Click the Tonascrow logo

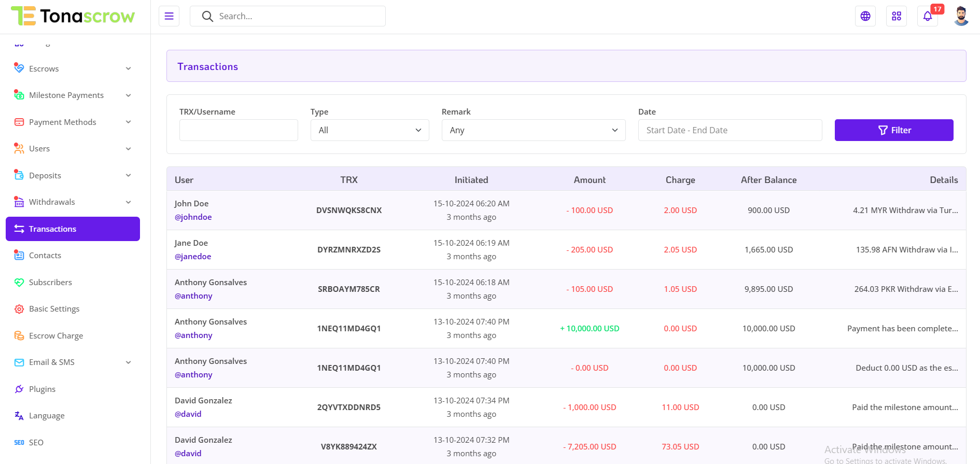coord(73,16)
